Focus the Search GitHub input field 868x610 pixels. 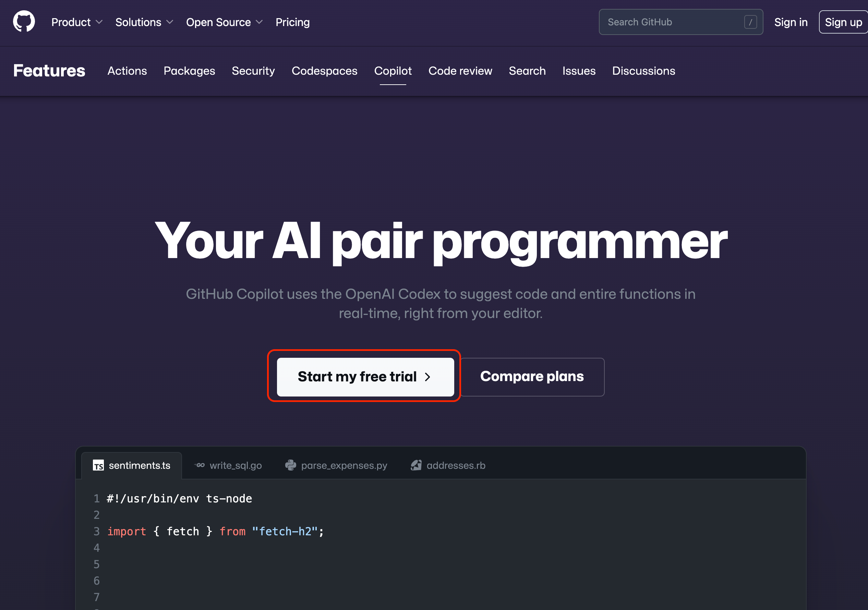click(681, 22)
